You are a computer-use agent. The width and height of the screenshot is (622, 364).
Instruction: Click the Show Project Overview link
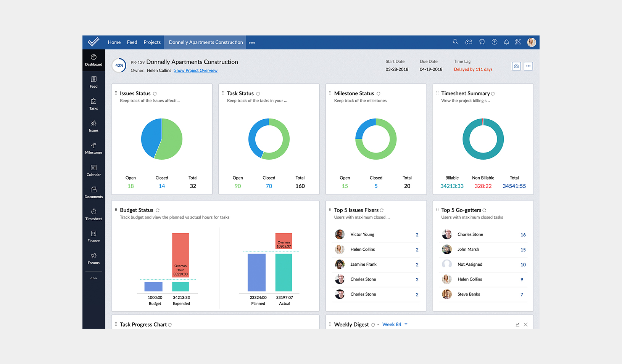coord(195,70)
